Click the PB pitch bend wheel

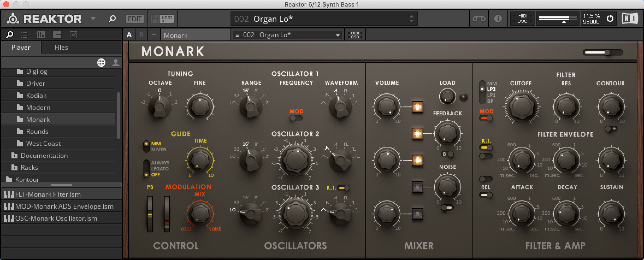150,214
